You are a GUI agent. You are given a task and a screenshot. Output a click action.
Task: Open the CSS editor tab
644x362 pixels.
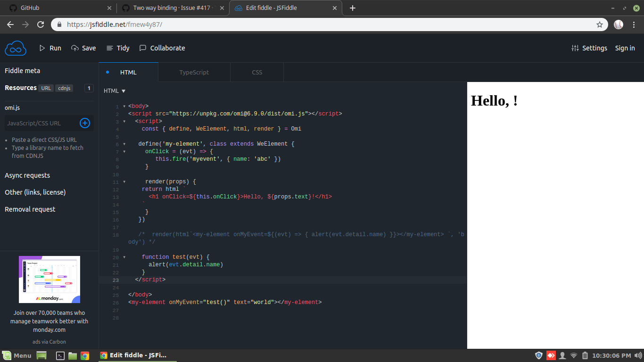[256, 72]
